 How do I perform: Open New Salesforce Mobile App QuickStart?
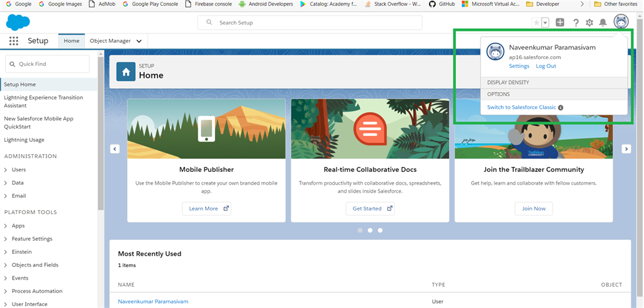point(38,123)
